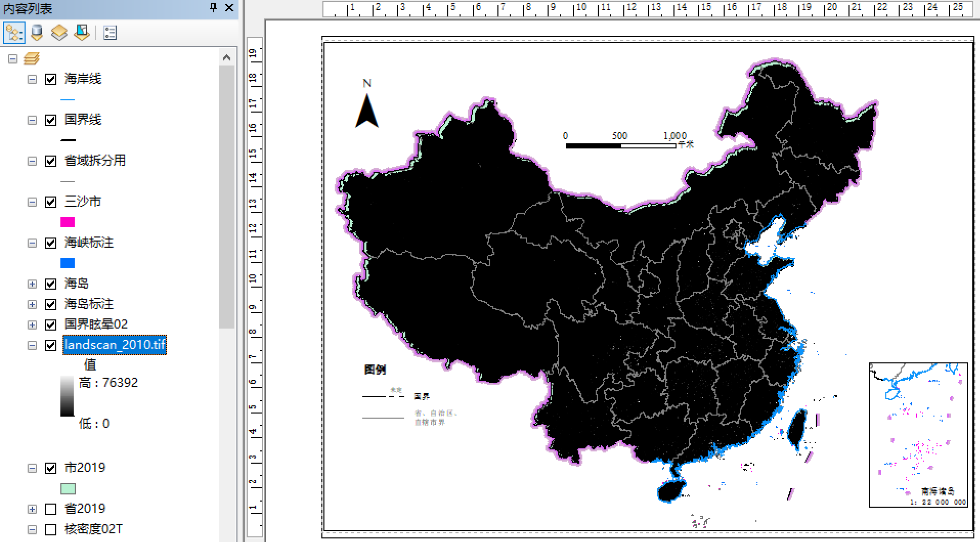Open the table of contents Options menu
Screen dimensions: 980x542
tap(108, 32)
